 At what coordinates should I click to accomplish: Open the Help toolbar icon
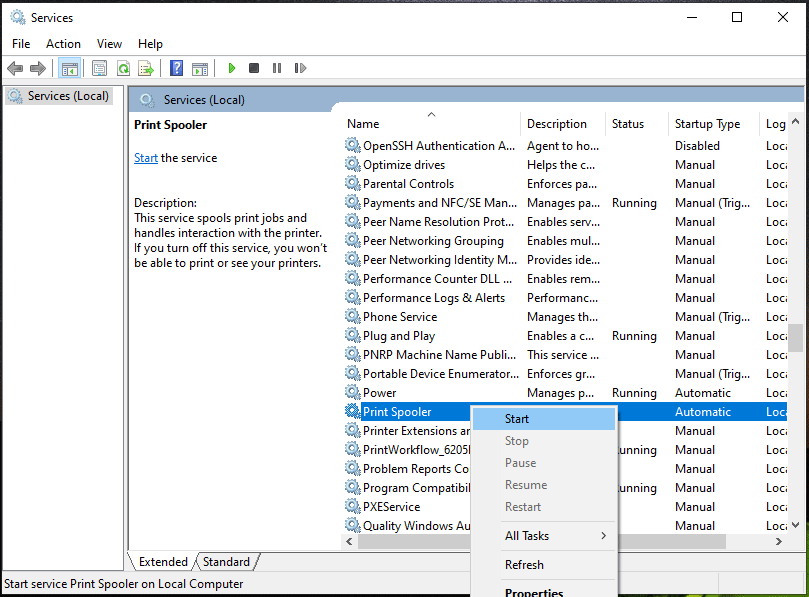point(176,68)
